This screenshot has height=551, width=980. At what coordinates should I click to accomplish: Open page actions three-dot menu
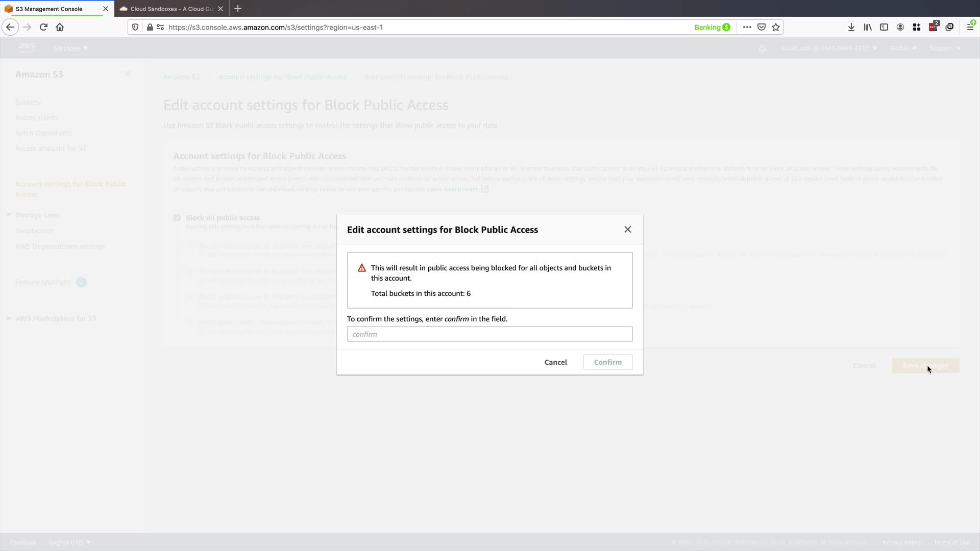click(x=747, y=27)
